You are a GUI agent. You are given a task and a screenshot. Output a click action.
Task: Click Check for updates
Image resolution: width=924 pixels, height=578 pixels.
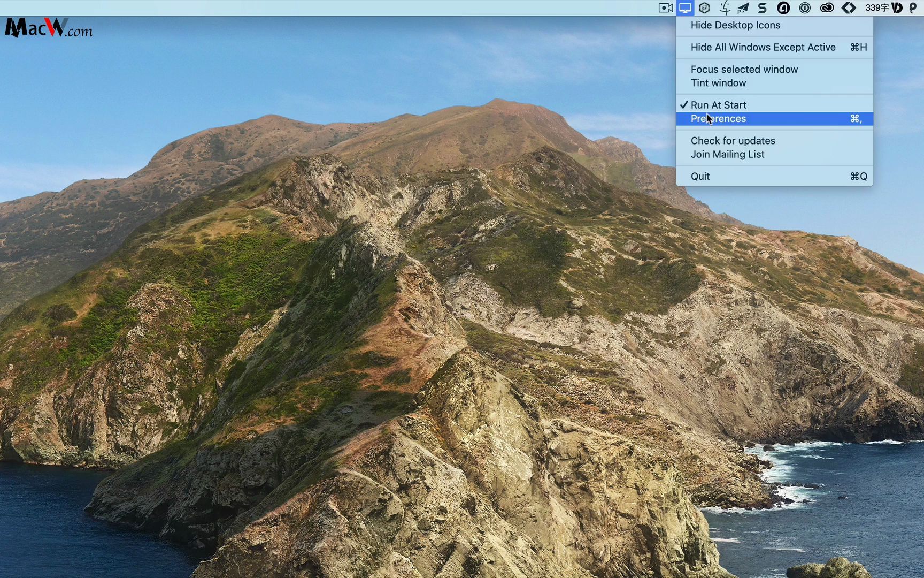pos(733,140)
